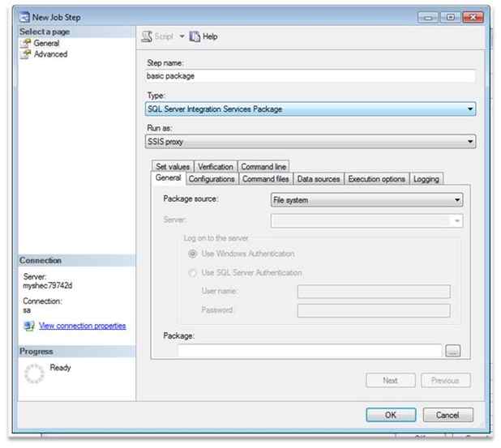Click the Password input field
Viewport: 501px width, 448px height.
374,311
